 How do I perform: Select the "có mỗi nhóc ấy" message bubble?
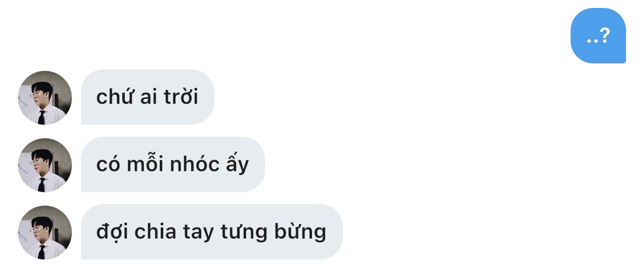tap(173, 164)
